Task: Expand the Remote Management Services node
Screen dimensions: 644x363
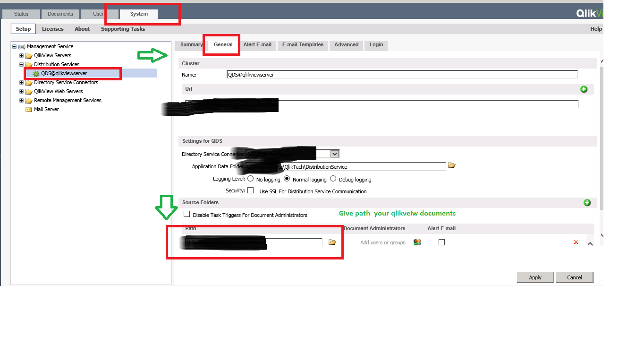Action: click(21, 100)
